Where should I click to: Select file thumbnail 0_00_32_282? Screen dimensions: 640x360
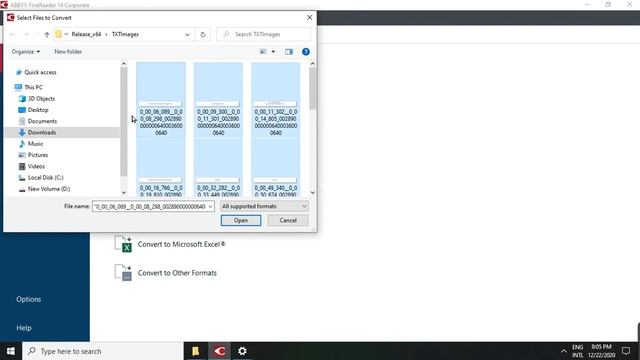click(218, 168)
